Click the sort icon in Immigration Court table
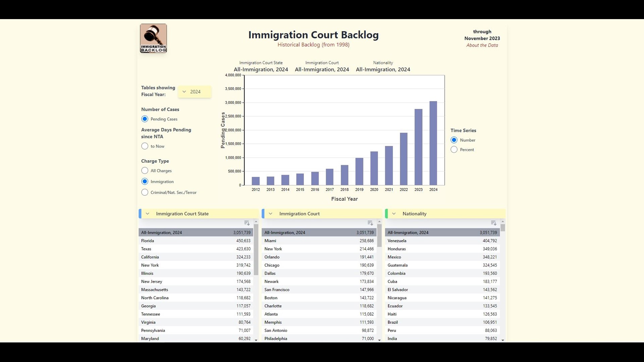 370,223
